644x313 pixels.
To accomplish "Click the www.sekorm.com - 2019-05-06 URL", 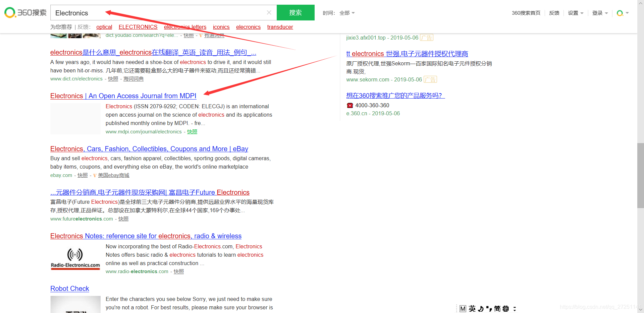I will (384, 79).
